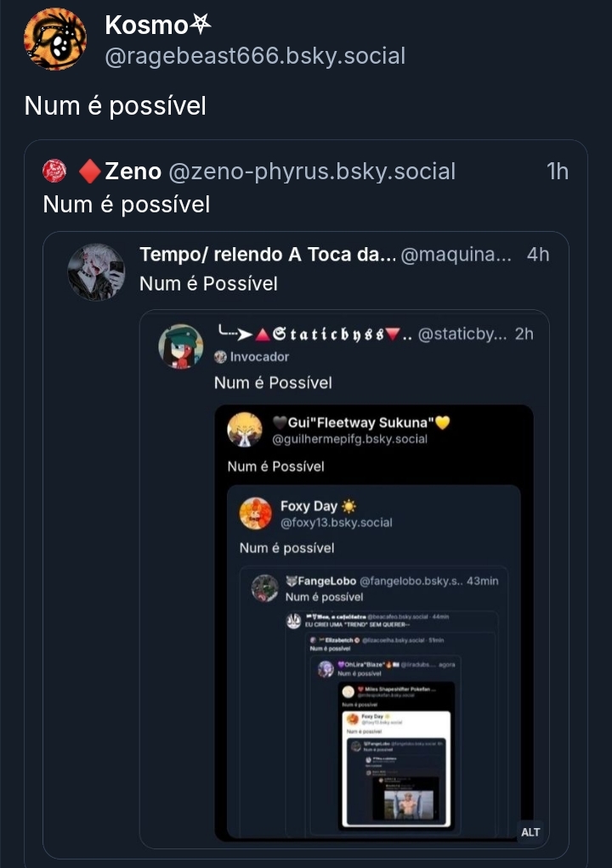Click the Kosmo display name

click(x=145, y=25)
